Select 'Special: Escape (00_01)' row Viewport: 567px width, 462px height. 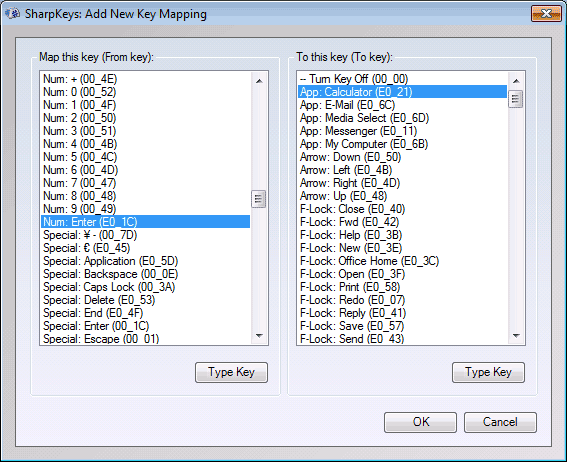146,339
